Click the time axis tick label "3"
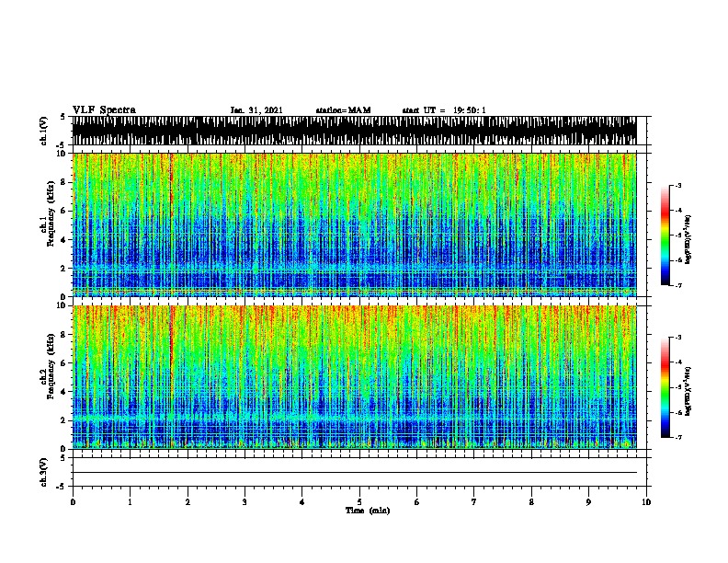Viewport: 728px width, 563px height. 245,502
